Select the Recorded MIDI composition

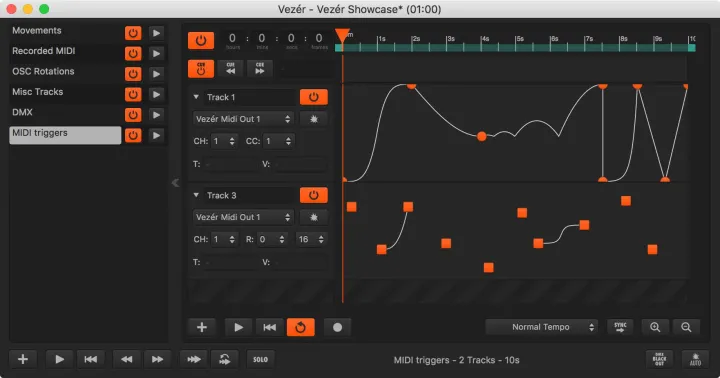click(x=65, y=51)
